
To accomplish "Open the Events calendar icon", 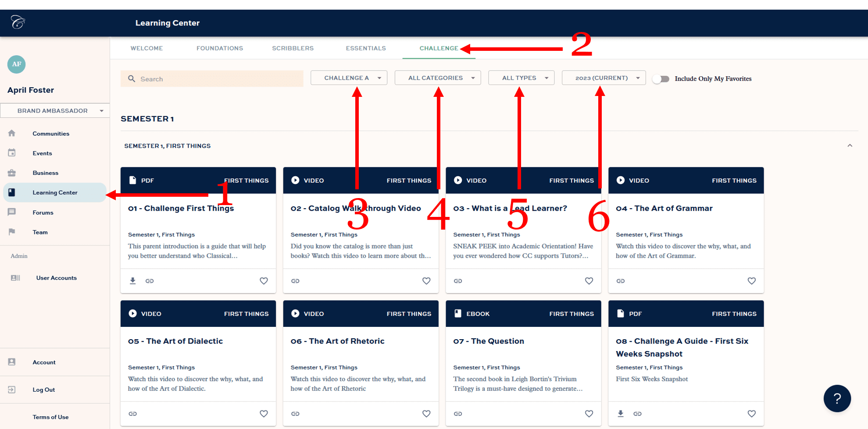I will (12, 153).
